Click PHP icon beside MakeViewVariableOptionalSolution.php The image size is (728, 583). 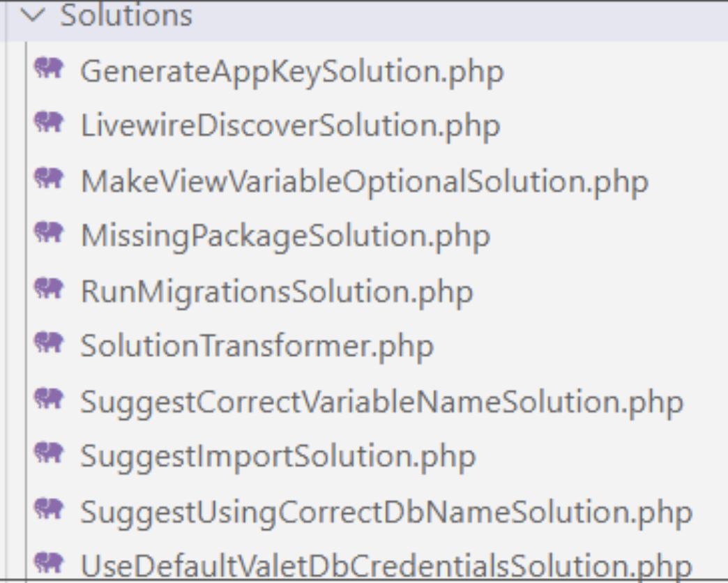(x=49, y=179)
